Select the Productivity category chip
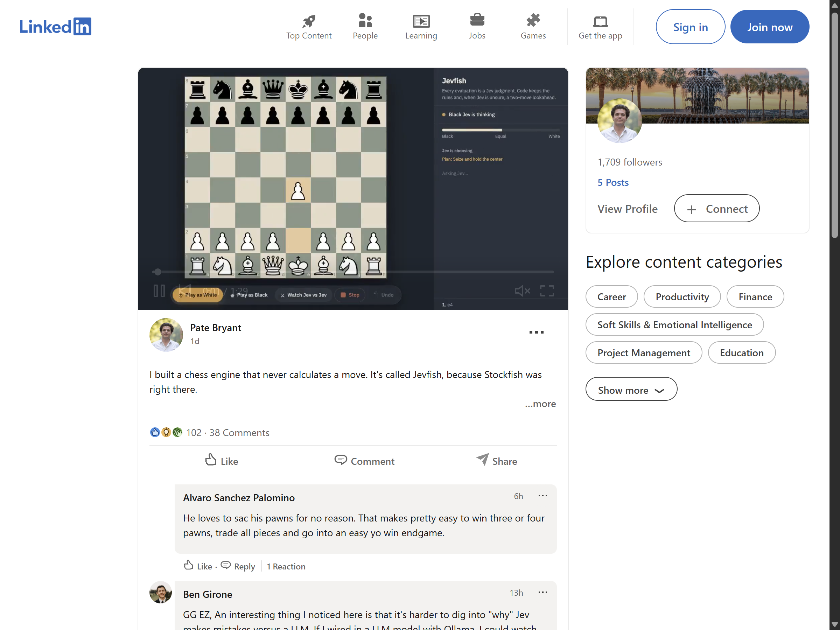Image resolution: width=840 pixels, height=630 pixels. (x=682, y=296)
